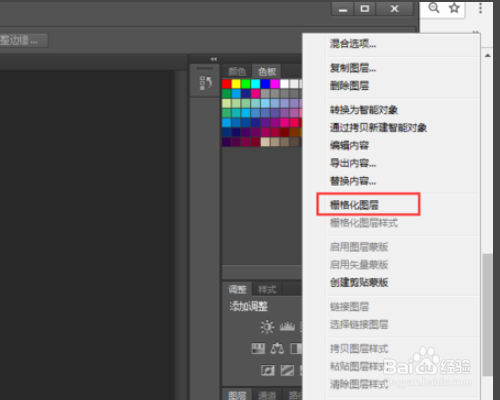
Task: Pick the cyan swatch in top row
Action: [x=255, y=84]
